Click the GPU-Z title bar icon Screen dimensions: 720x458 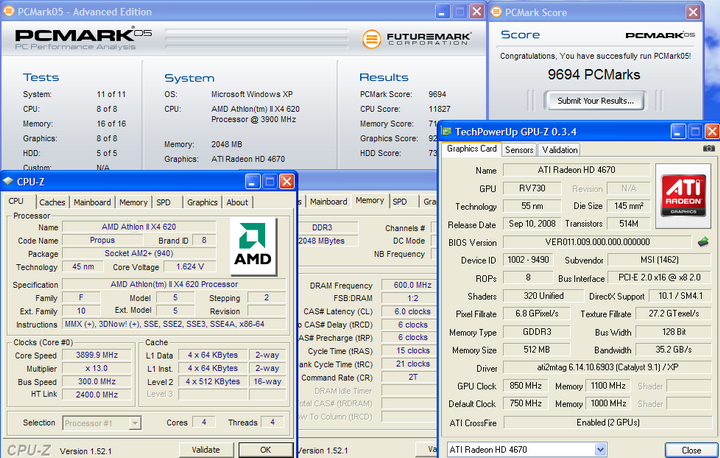pyautogui.click(x=446, y=131)
